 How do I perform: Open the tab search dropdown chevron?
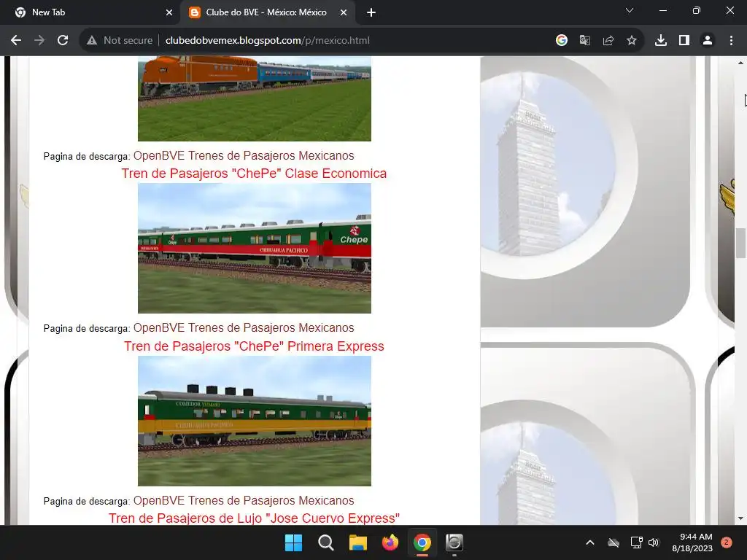(630, 10)
